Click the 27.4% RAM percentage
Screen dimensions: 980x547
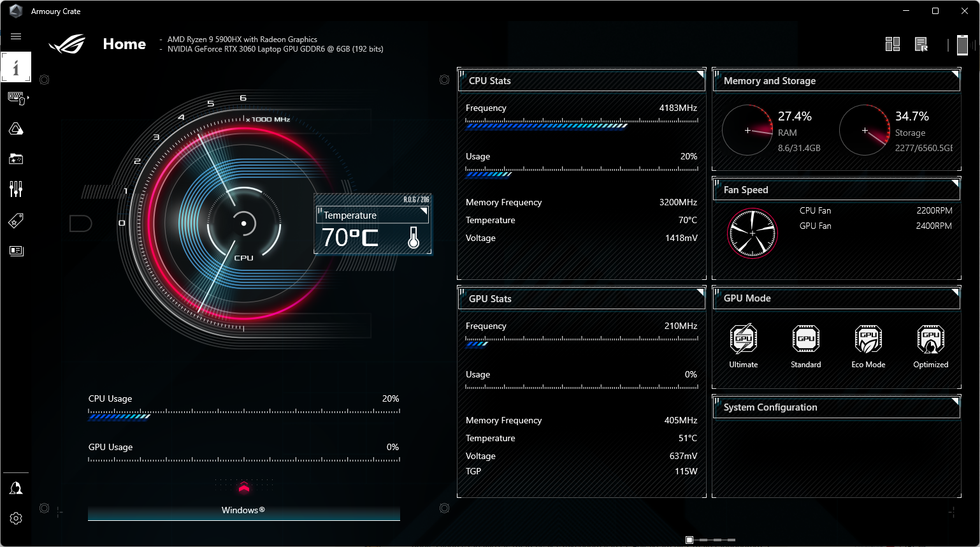tap(795, 116)
